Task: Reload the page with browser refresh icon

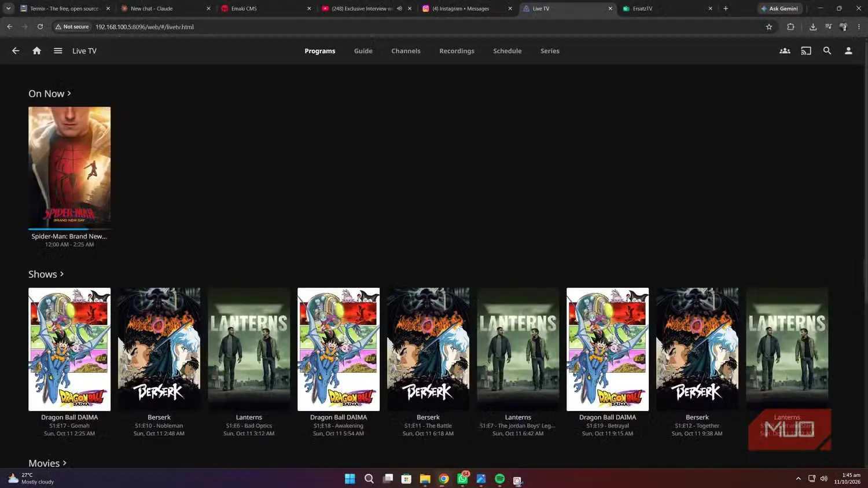Action: click(40, 27)
